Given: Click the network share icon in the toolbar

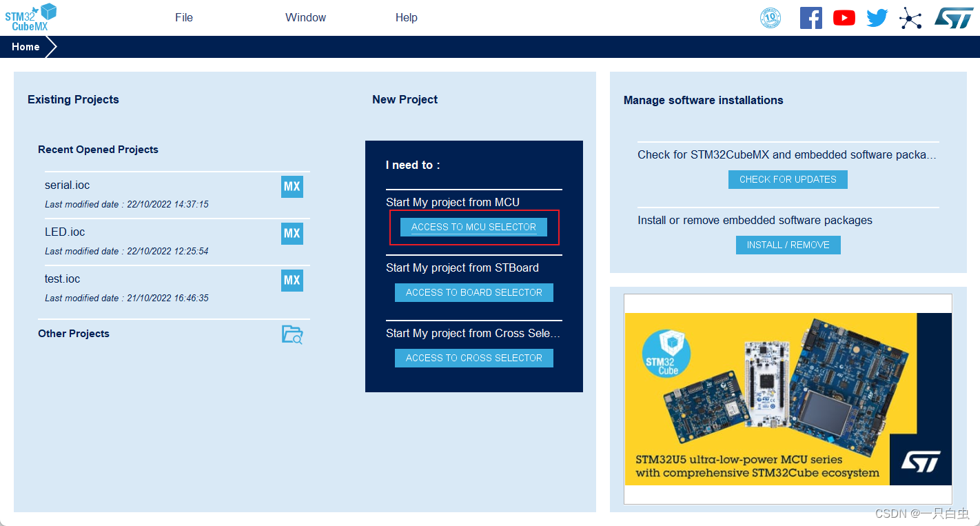Looking at the screenshot, I should click(x=911, y=18).
